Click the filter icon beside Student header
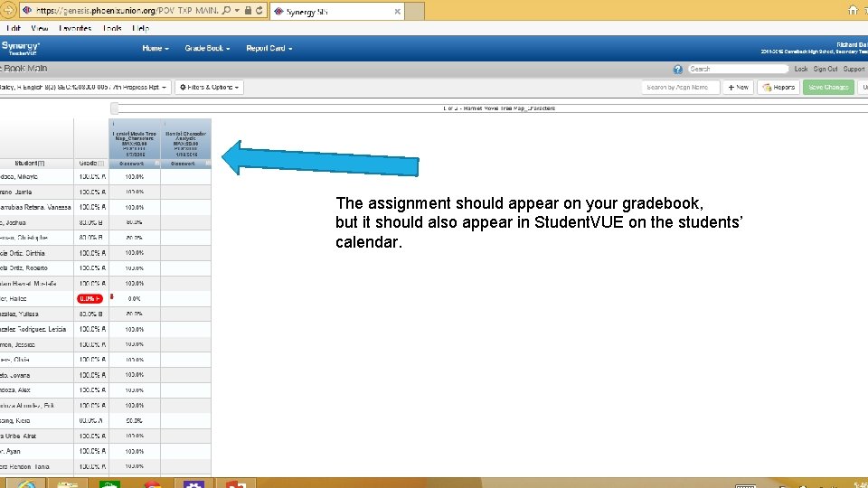This screenshot has width=868, height=488. tap(42, 164)
